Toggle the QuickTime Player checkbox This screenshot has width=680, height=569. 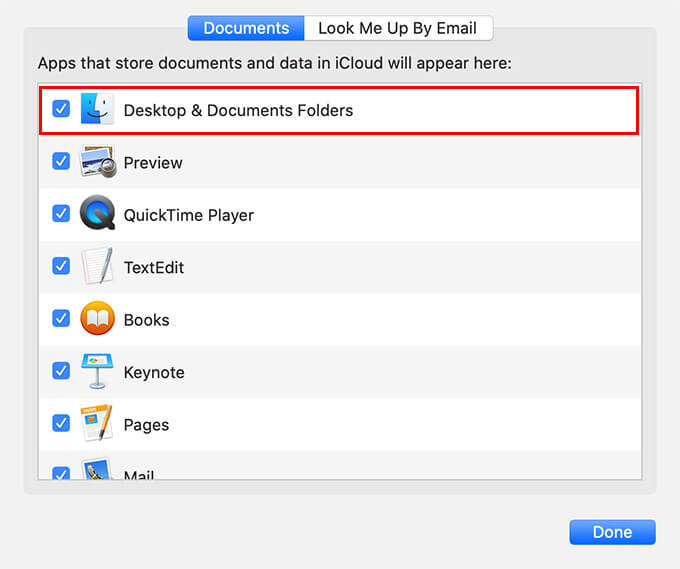click(61, 213)
